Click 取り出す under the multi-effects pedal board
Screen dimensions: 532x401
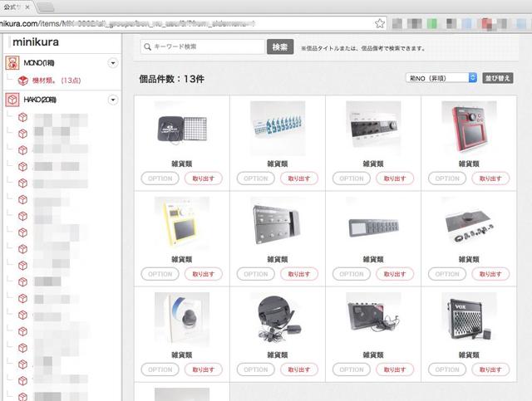pos(299,274)
